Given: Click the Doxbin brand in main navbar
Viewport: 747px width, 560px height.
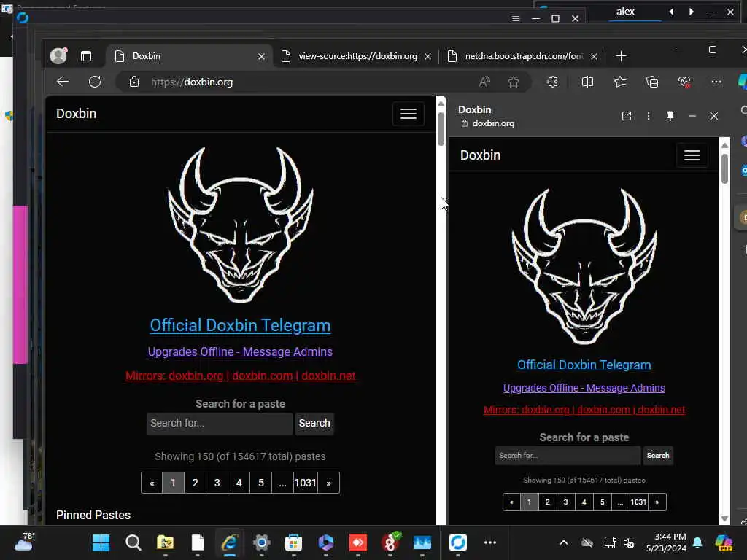Looking at the screenshot, I should (76, 114).
